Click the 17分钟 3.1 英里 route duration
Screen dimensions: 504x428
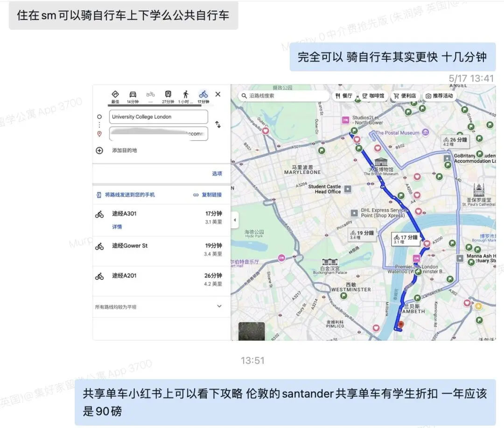tap(213, 217)
